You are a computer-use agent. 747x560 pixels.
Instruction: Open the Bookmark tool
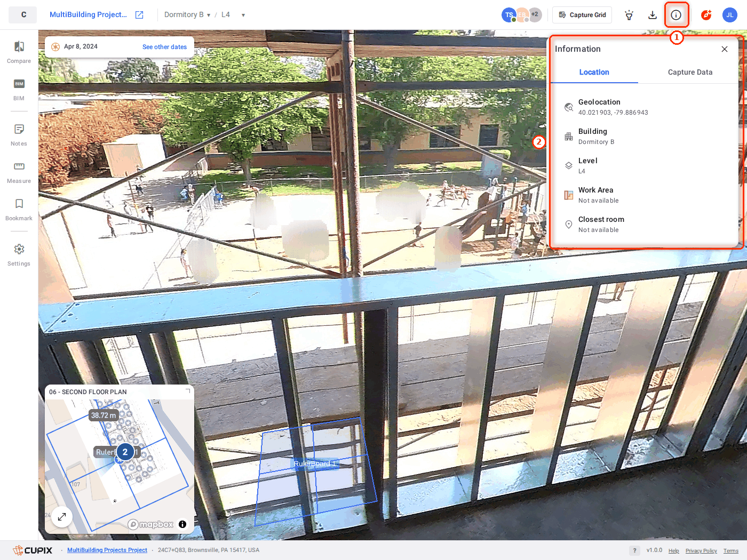[19, 210]
